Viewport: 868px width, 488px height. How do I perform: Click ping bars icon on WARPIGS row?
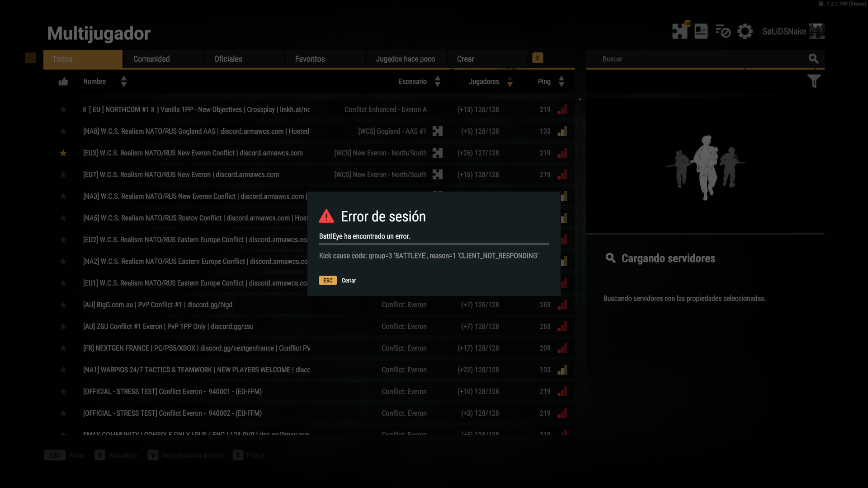click(x=562, y=370)
